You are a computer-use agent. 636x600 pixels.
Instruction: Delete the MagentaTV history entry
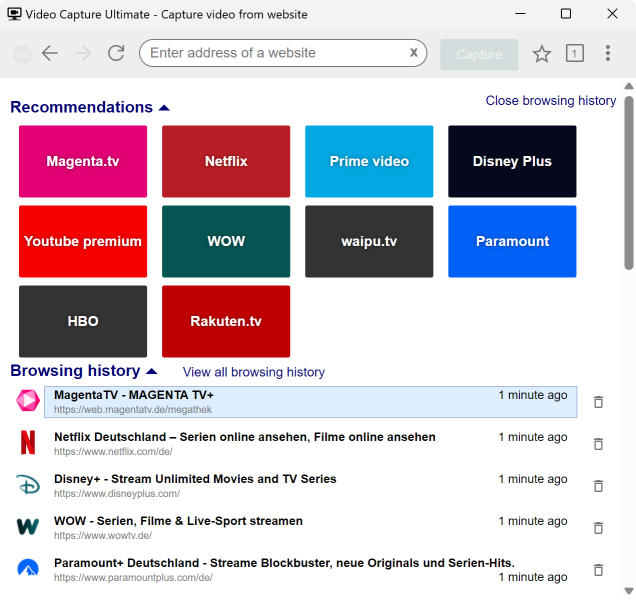point(598,402)
